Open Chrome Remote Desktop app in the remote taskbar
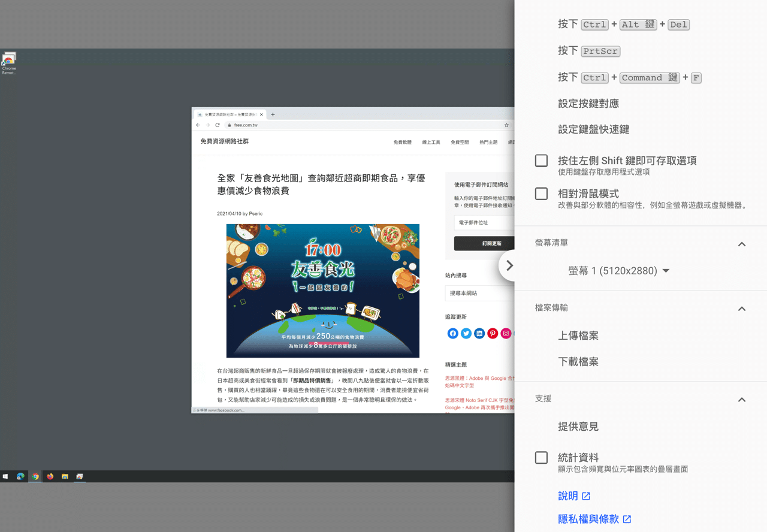This screenshot has height=532, width=767. click(x=80, y=476)
